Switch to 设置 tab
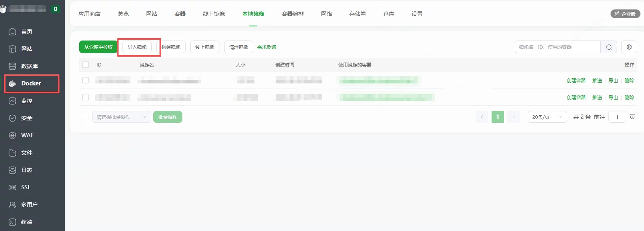This screenshot has width=644, height=231. (417, 14)
